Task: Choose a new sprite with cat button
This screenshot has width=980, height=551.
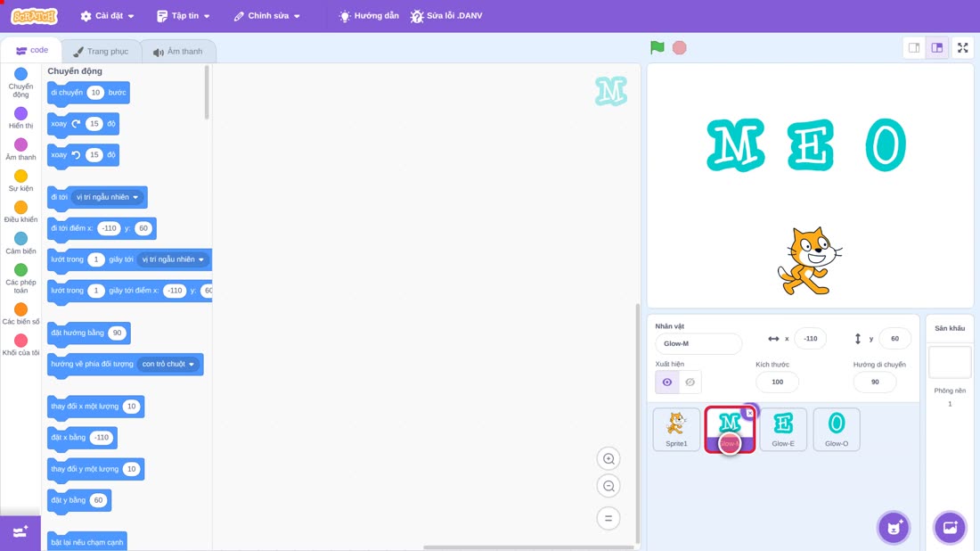Action: click(x=894, y=527)
